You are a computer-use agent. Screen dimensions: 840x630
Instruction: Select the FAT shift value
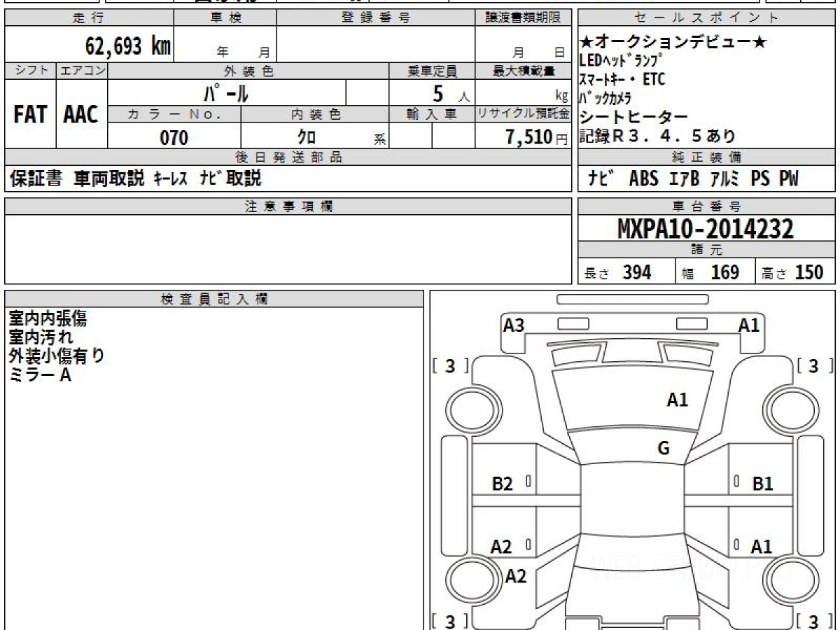30,115
